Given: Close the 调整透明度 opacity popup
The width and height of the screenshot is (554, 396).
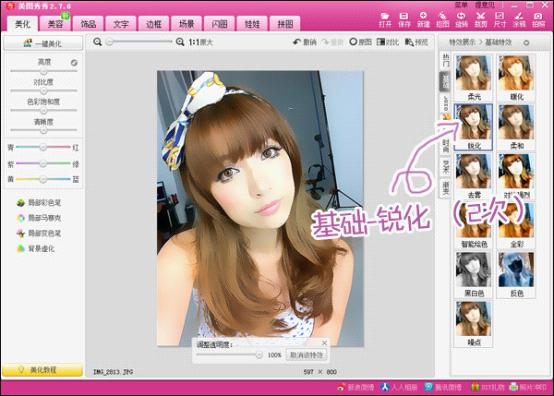Looking at the screenshot, I should click(324, 343).
